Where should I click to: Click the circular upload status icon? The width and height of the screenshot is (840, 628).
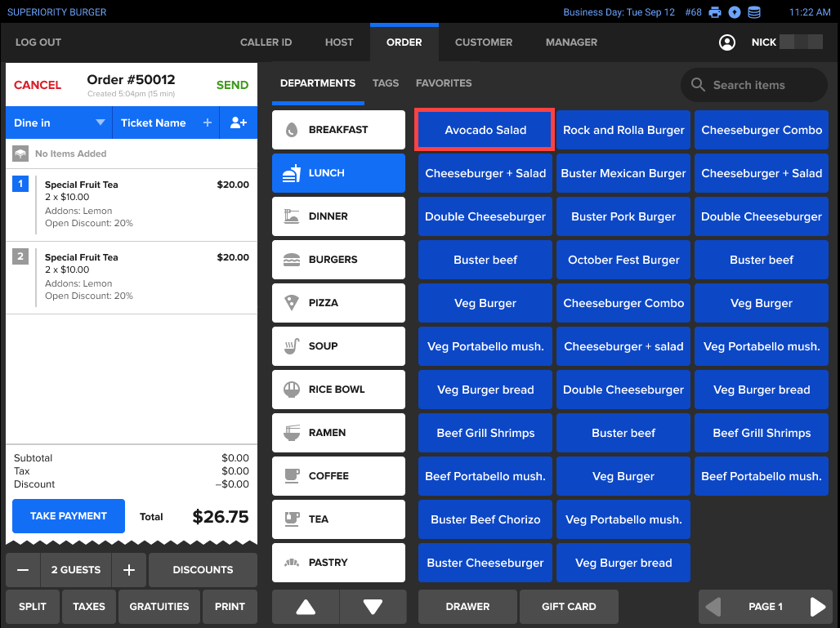[735, 12]
